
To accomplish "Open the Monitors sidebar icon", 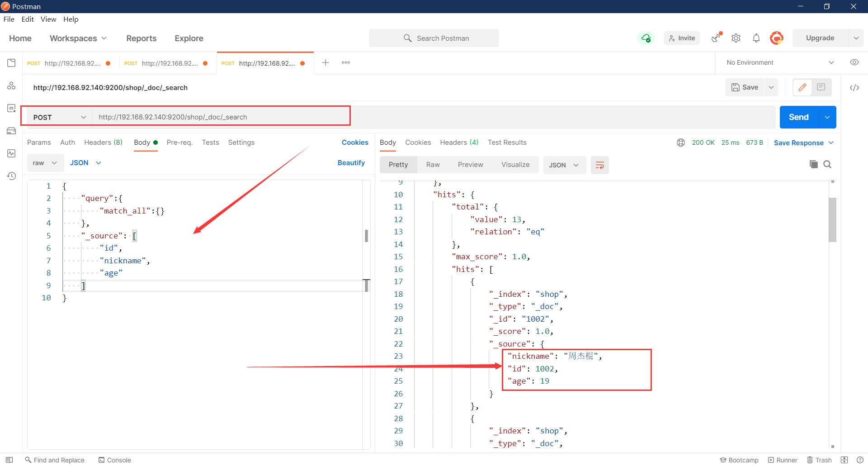I will click(11, 153).
